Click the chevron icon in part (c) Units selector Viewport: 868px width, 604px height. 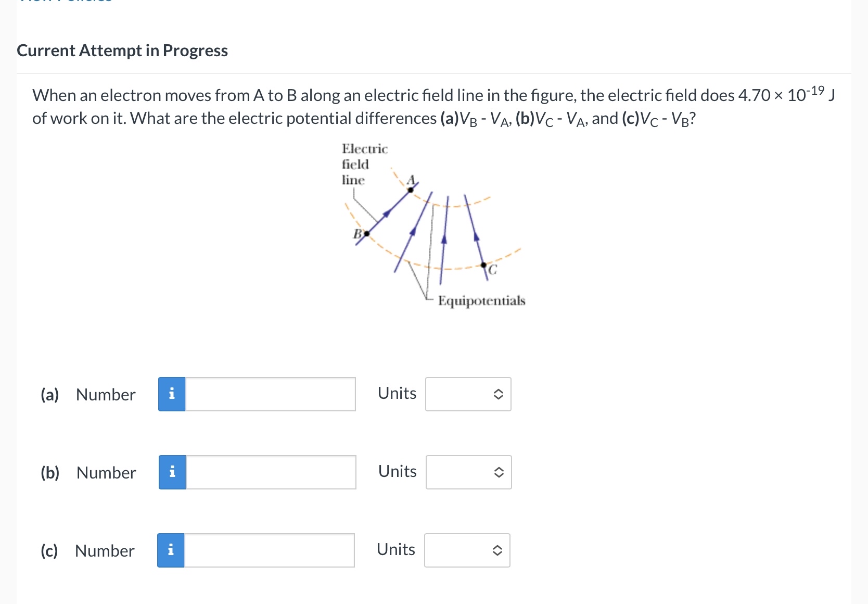[496, 550]
